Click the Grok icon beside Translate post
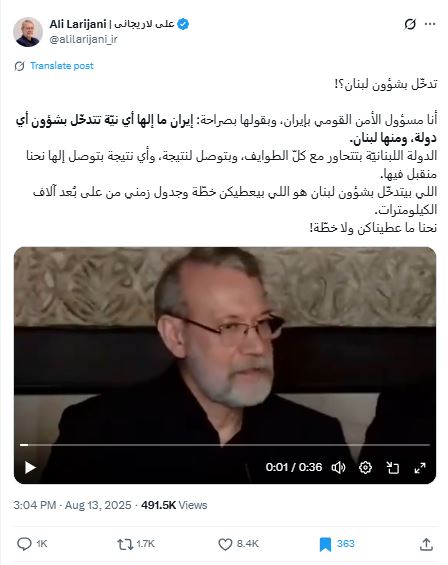448x565 pixels. [x=19, y=66]
